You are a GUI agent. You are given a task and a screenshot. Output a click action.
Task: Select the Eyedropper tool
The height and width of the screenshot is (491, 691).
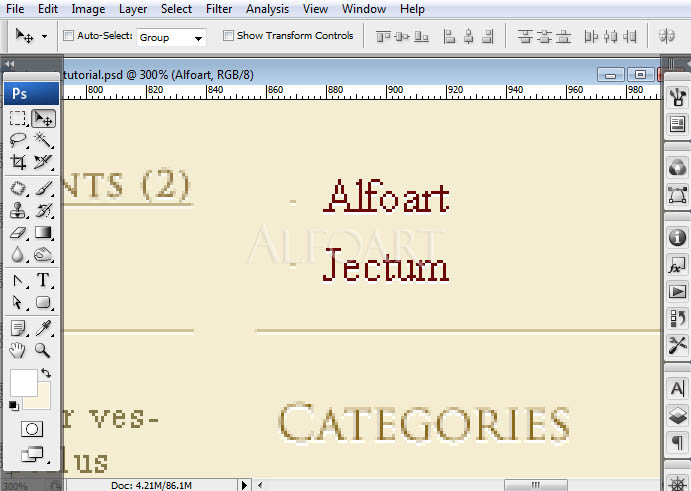43,328
